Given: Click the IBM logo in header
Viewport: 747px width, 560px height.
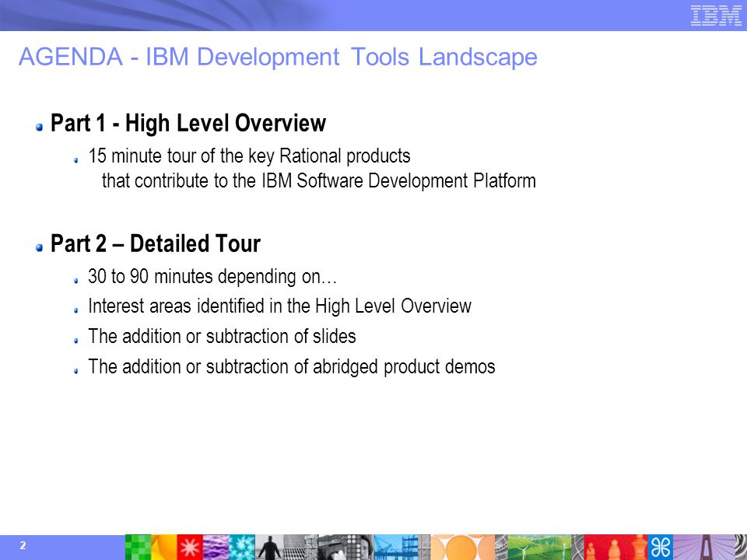Looking at the screenshot, I should click(716, 16).
